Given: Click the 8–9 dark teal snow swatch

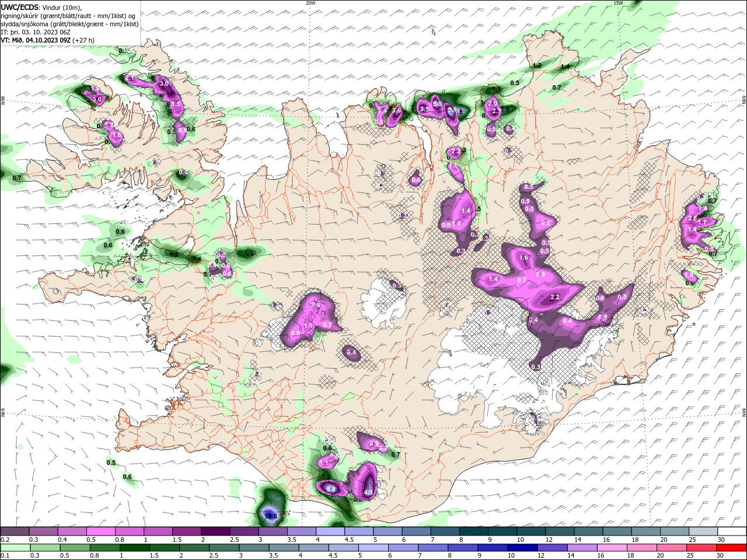Looking at the screenshot, I should pyautogui.click(x=473, y=531).
